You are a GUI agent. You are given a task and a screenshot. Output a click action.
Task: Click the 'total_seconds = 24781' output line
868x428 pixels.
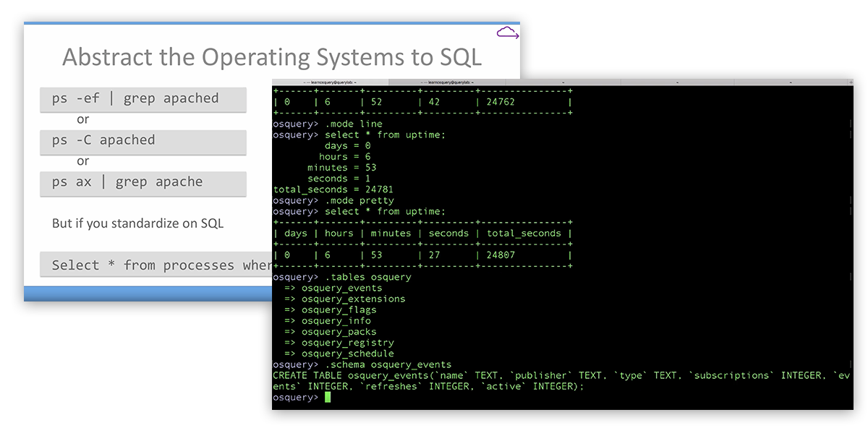pyautogui.click(x=333, y=189)
